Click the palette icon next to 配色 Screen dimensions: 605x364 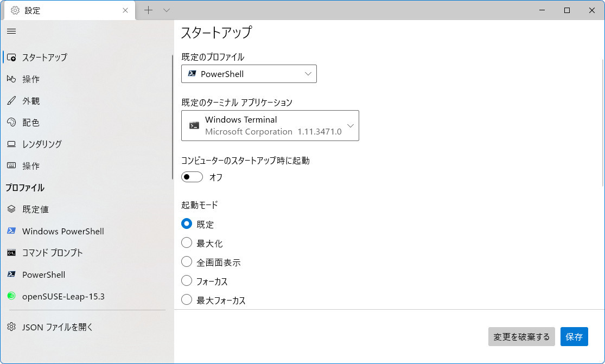point(11,122)
